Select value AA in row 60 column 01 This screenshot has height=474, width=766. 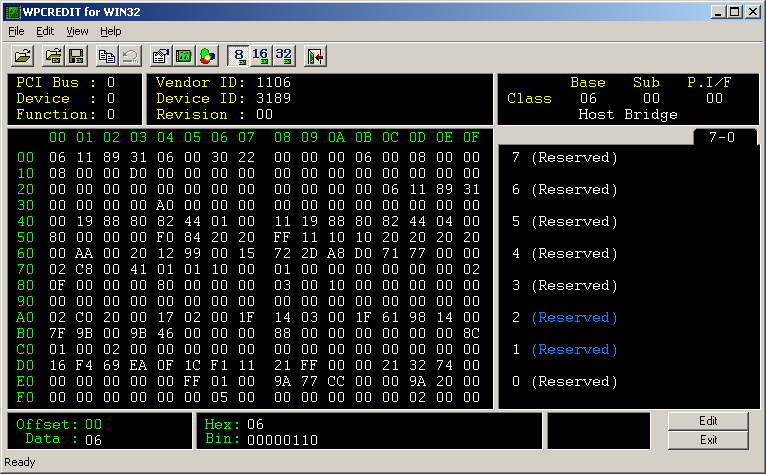[84, 253]
